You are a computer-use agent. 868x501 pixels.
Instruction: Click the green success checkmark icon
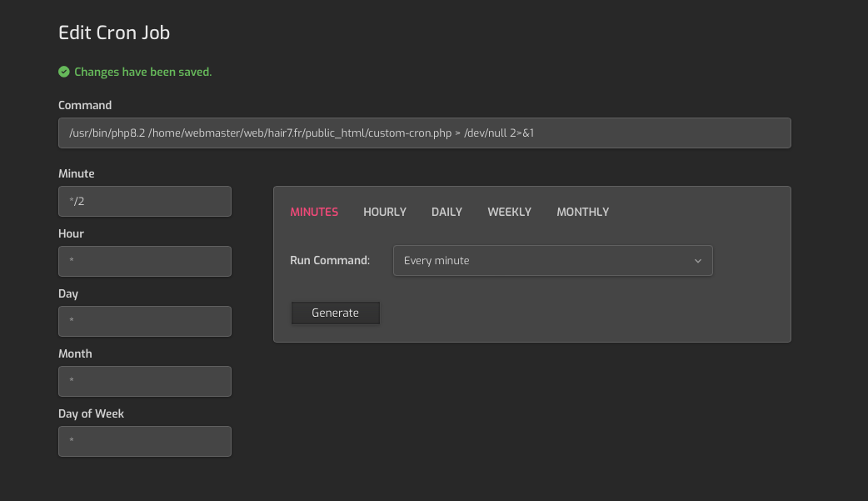click(63, 72)
